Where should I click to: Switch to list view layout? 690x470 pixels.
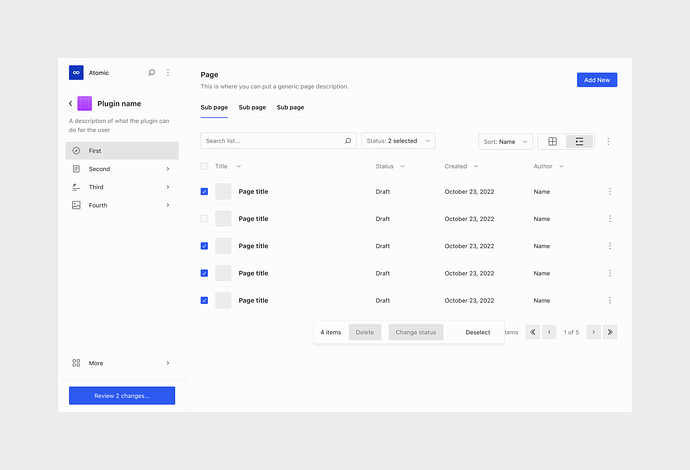[x=579, y=142]
